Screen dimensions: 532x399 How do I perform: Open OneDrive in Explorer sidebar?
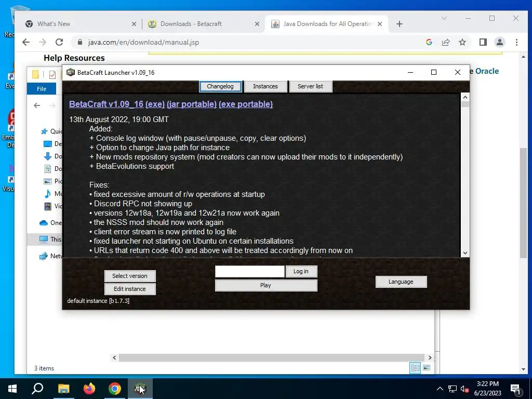point(51,223)
